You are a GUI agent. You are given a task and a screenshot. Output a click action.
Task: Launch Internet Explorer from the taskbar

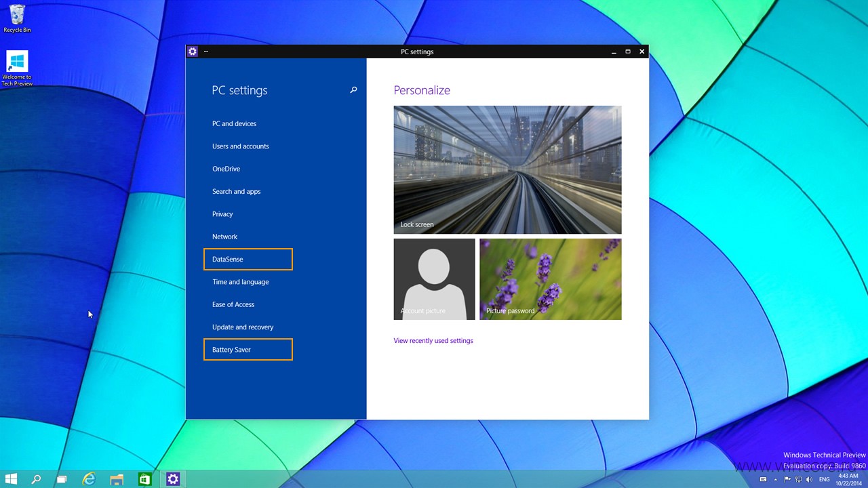pos(89,479)
